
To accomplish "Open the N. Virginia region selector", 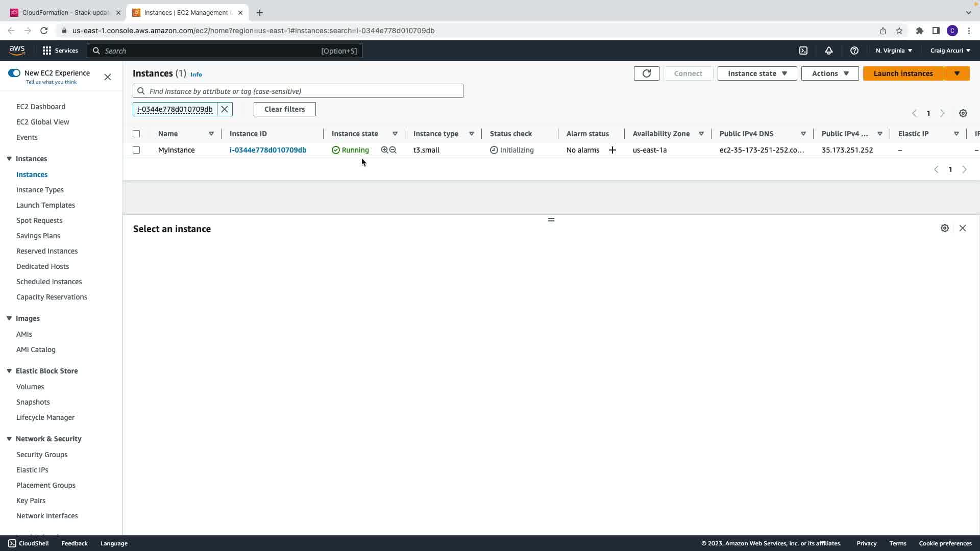I will (x=893, y=51).
